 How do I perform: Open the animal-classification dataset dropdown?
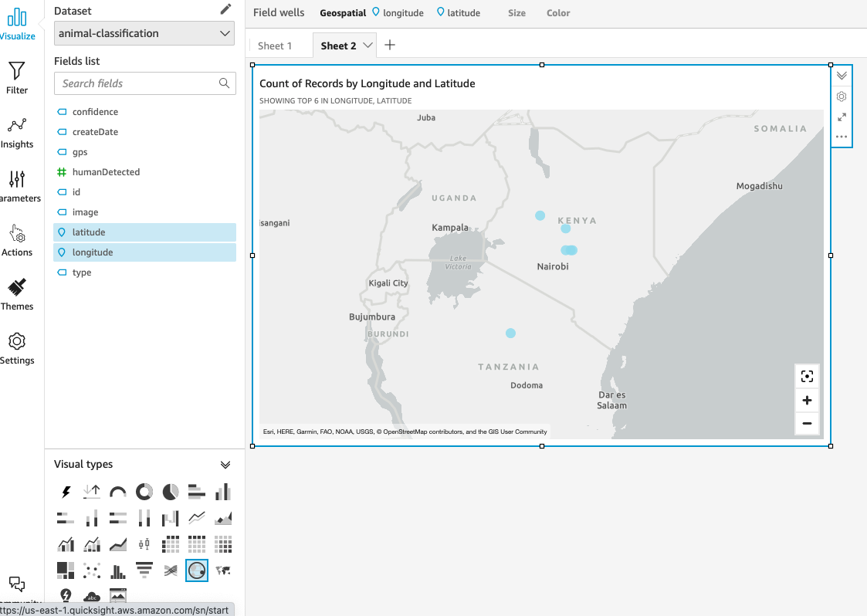click(144, 33)
